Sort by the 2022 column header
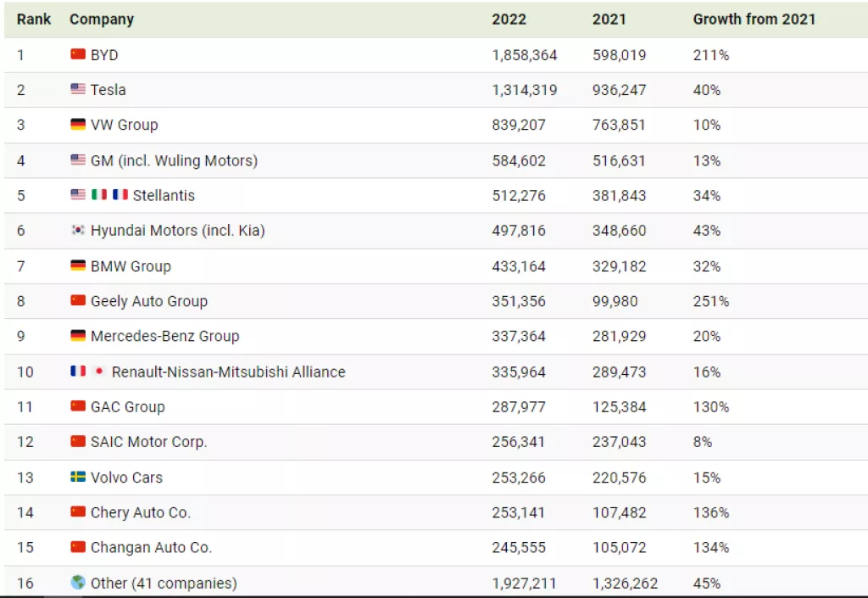 click(x=509, y=19)
